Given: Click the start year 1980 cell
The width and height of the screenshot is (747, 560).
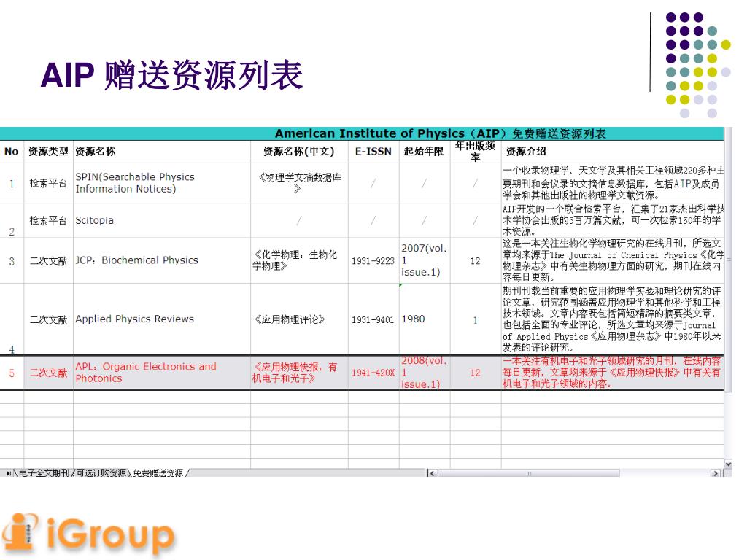Looking at the screenshot, I should (424, 319).
